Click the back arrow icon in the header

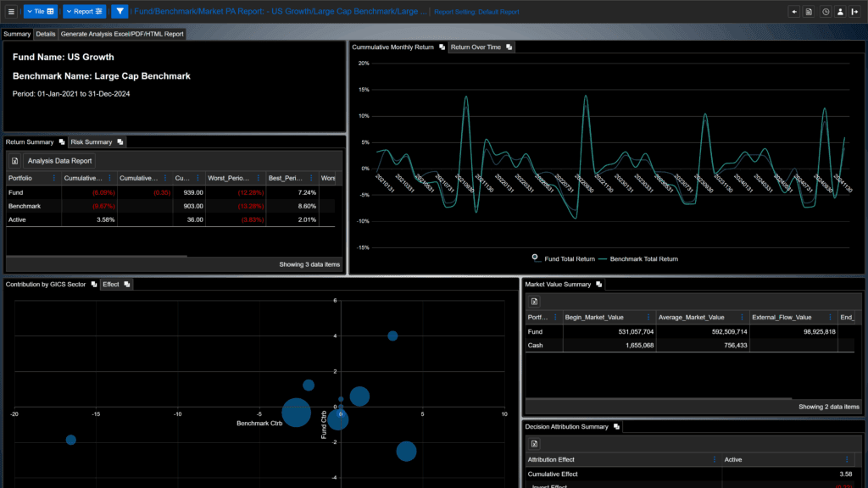click(793, 12)
